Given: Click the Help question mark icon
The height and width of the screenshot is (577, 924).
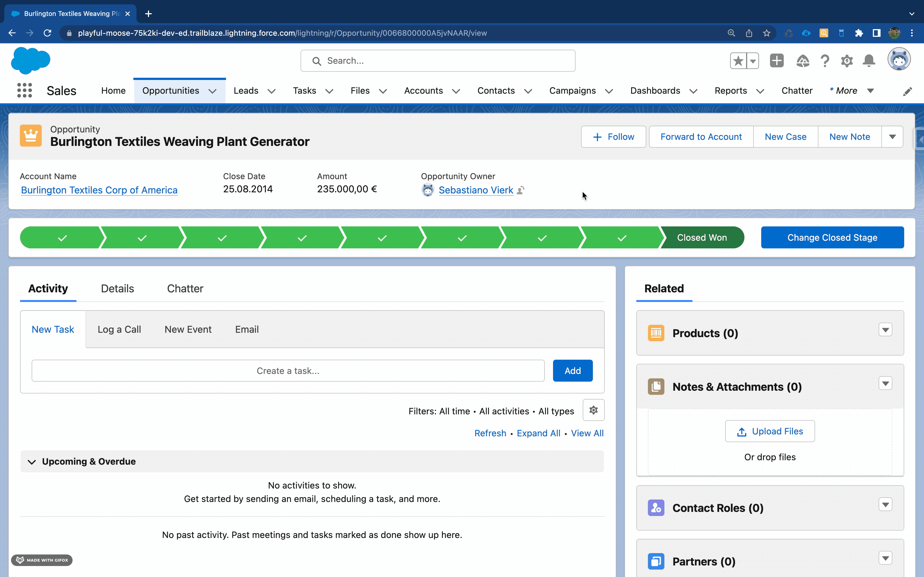Looking at the screenshot, I should click(x=825, y=61).
